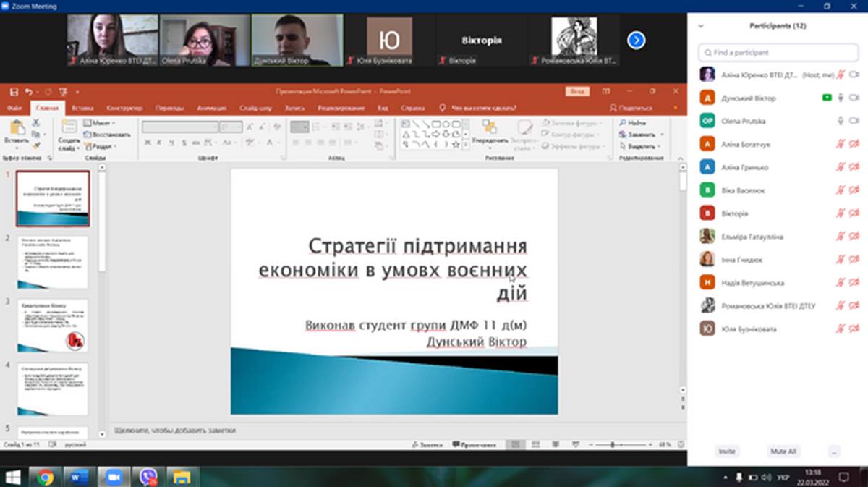Click the Viber icon in the taskbar
The height and width of the screenshot is (487, 868).
[148, 477]
